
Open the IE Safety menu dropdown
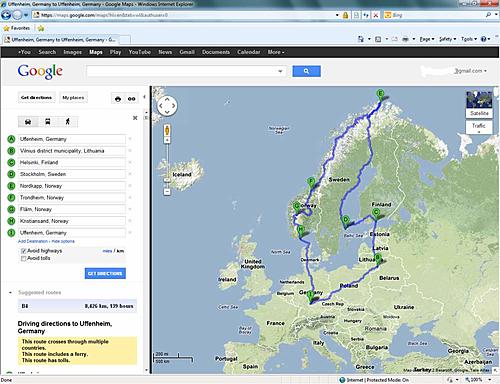[x=447, y=39]
